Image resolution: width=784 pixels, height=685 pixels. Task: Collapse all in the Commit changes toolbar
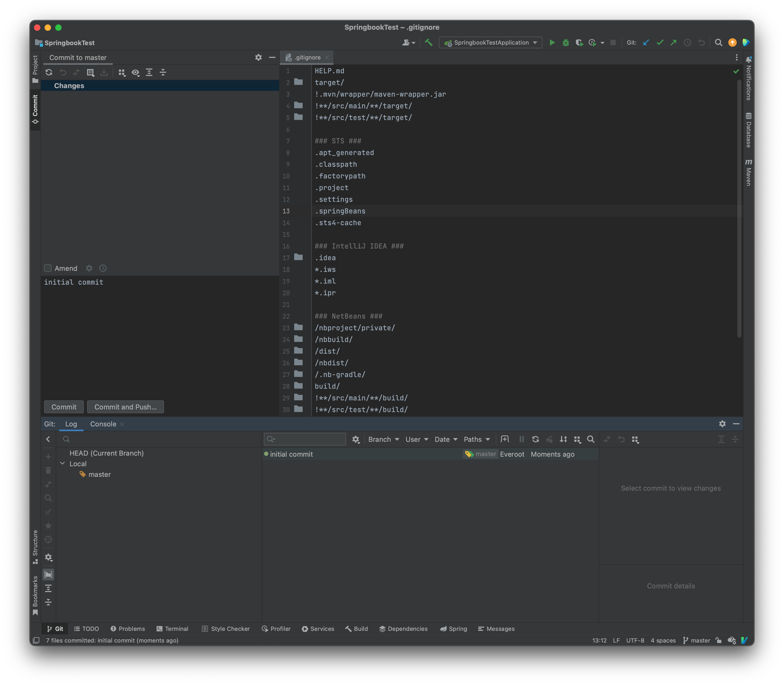coord(163,72)
